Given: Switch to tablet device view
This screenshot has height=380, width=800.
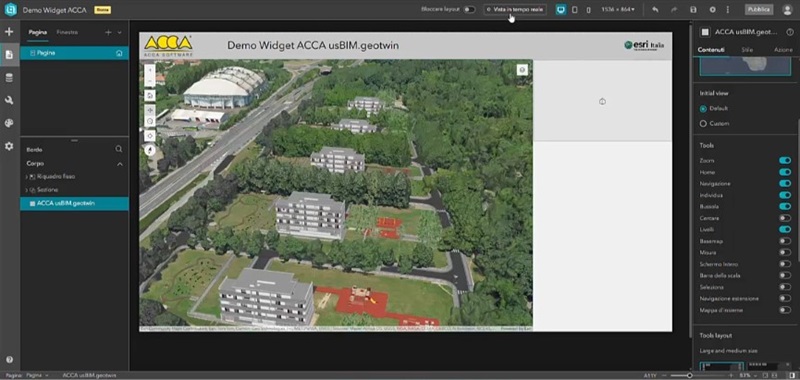Looking at the screenshot, I should (575, 10).
